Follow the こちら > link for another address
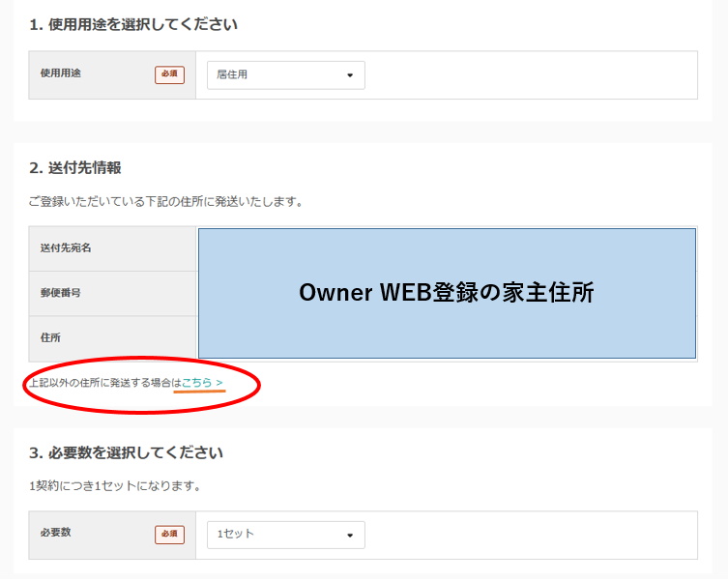This screenshot has height=581, width=728. (202, 383)
